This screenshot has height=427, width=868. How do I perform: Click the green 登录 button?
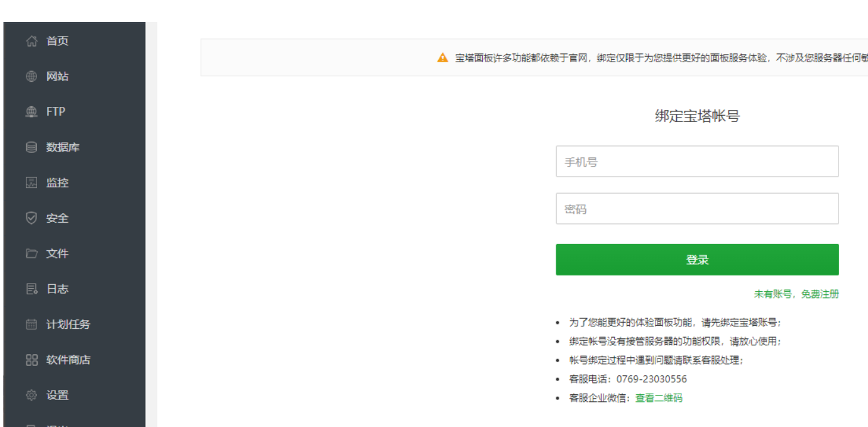point(697,260)
